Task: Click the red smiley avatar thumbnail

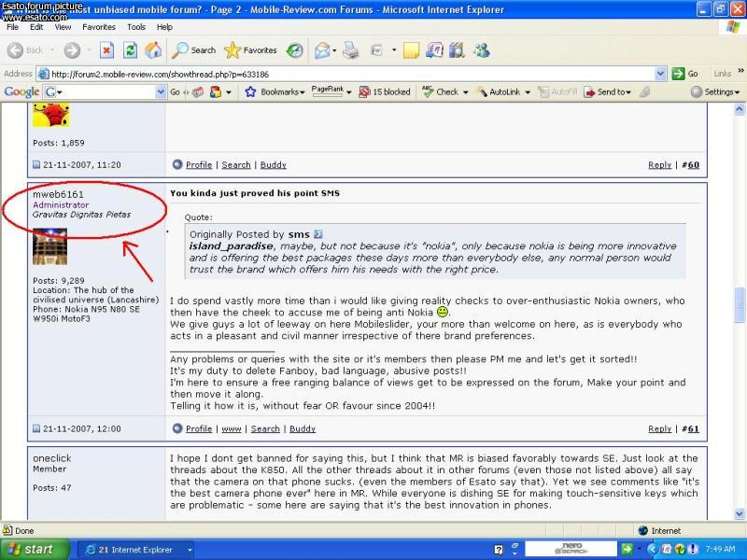Action: tap(51, 114)
